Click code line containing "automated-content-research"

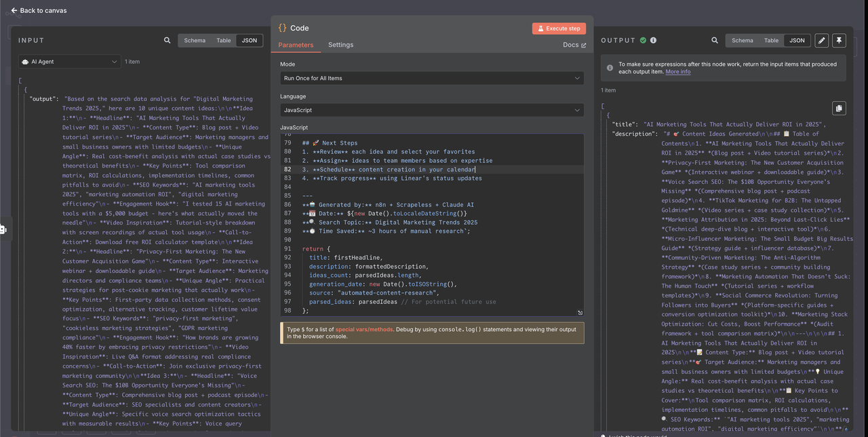tap(374, 293)
